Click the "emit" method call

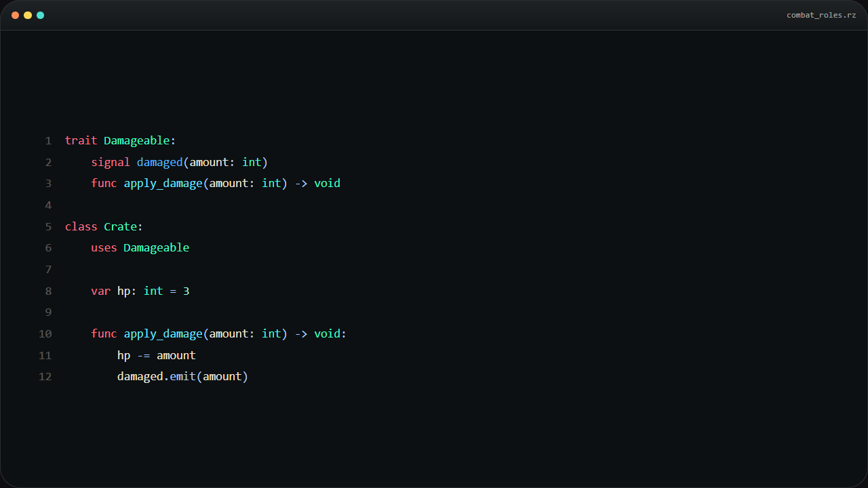pos(183,376)
